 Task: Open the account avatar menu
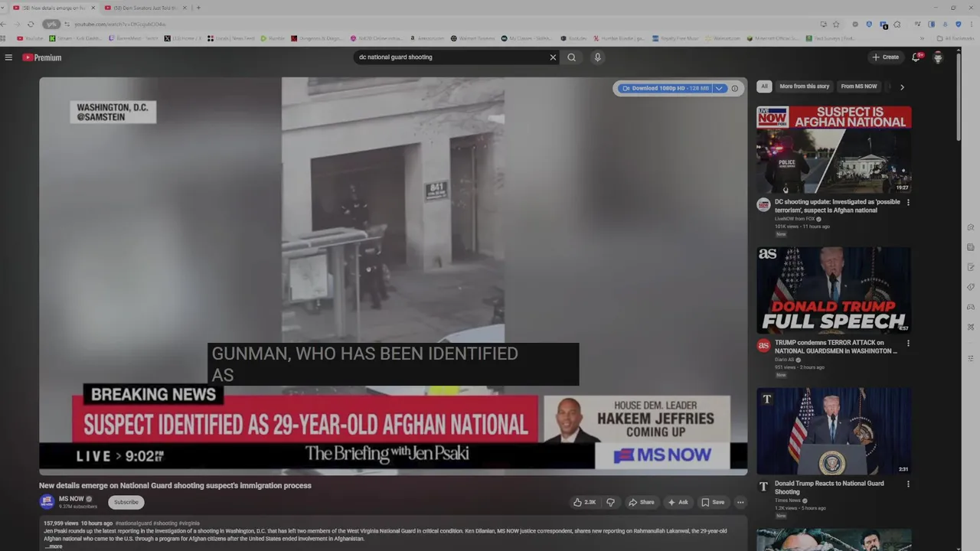(x=938, y=57)
